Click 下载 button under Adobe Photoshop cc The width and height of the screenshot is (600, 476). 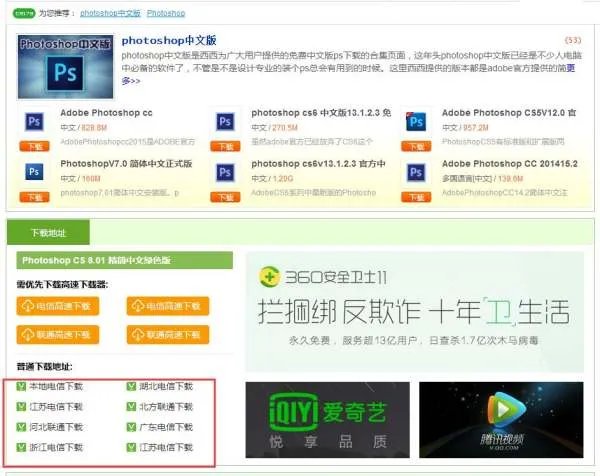(x=34, y=147)
